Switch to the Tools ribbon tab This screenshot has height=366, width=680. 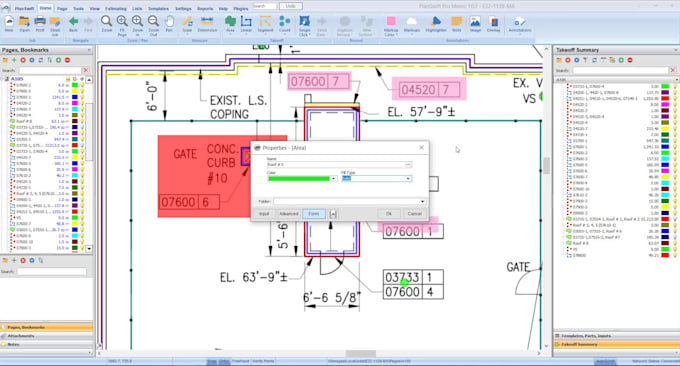78,8
